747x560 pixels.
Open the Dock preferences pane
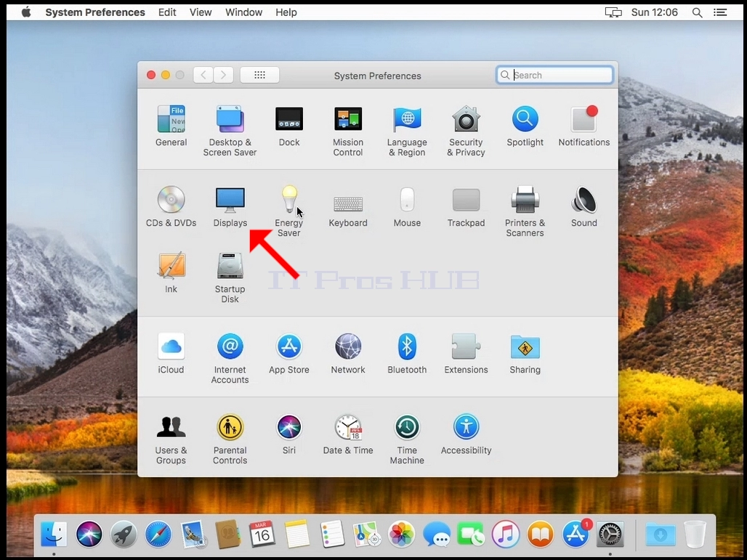(x=289, y=126)
